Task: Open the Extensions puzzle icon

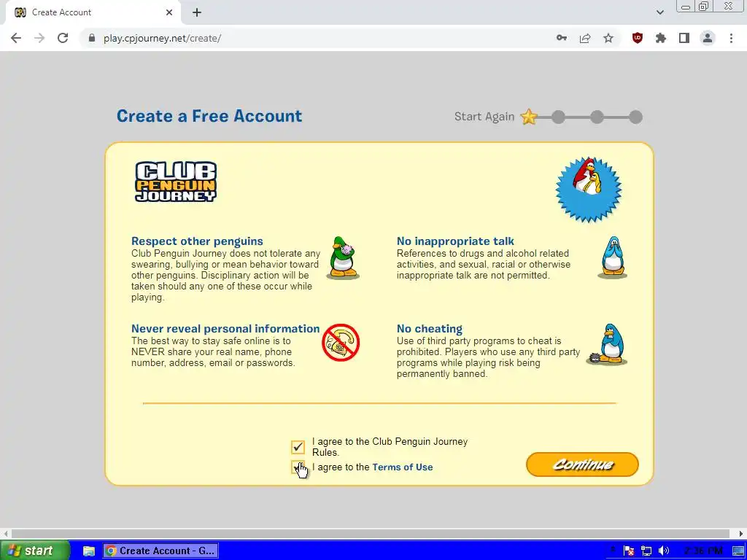Action: coord(661,38)
